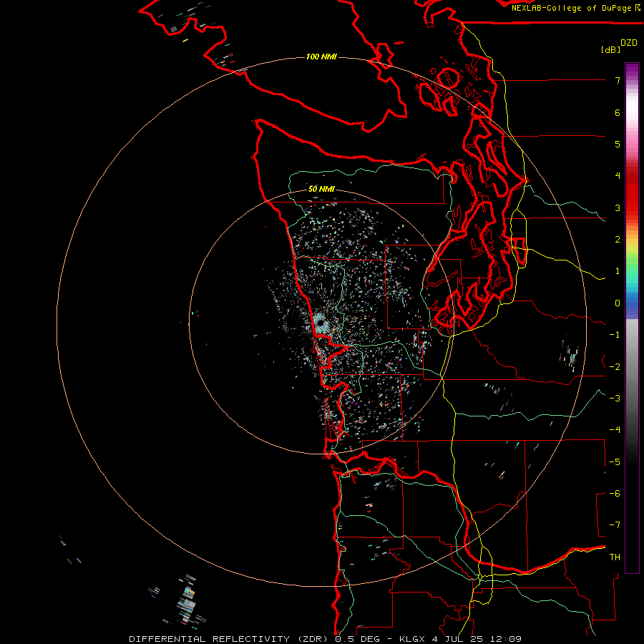This screenshot has width=644, height=644.
Task: Click the positive 3 scale value
Action: coord(618,208)
